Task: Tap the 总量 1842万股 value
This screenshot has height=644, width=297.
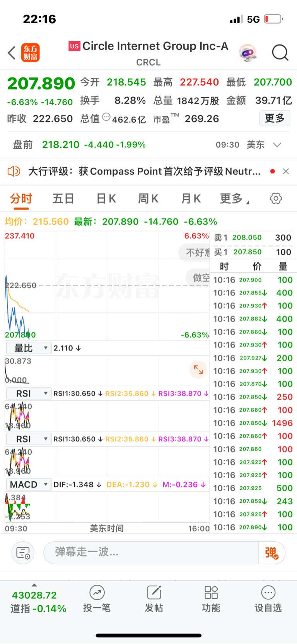Action: point(198,101)
